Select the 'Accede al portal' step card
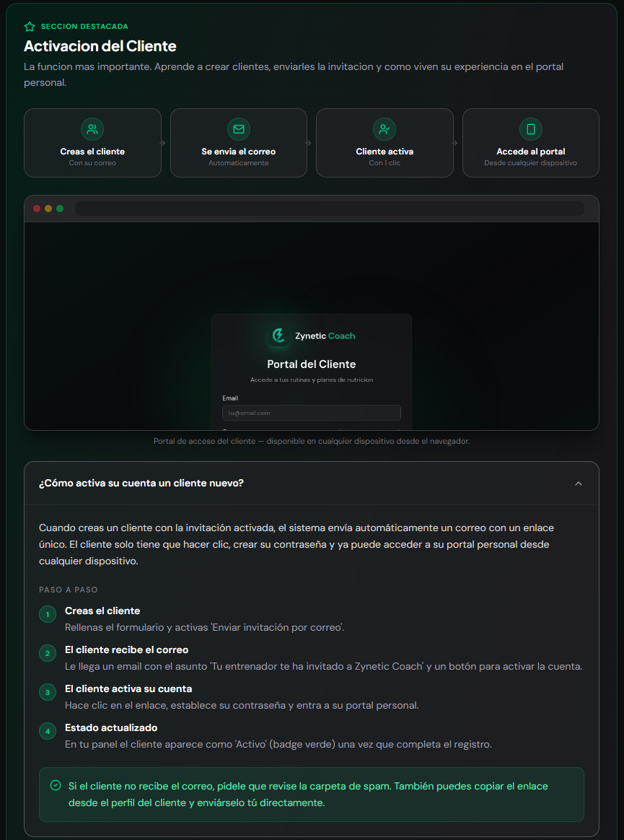Screen dimensions: 624x840 pyautogui.click(x=531, y=142)
